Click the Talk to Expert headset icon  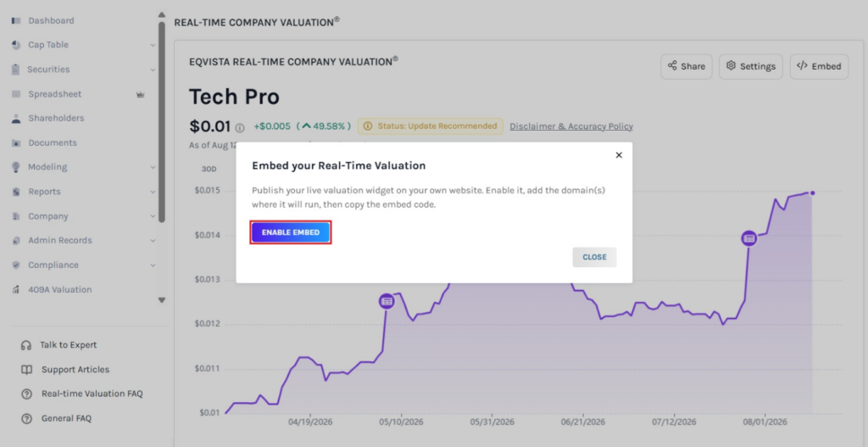click(x=26, y=345)
